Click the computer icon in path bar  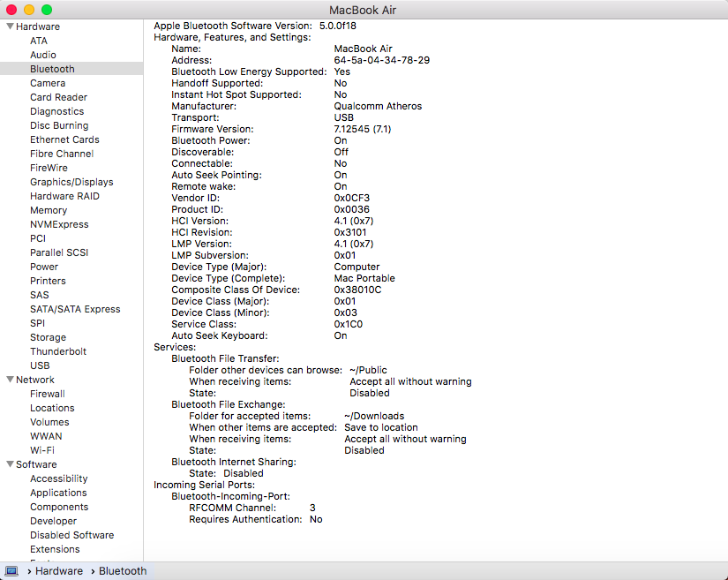point(11,571)
